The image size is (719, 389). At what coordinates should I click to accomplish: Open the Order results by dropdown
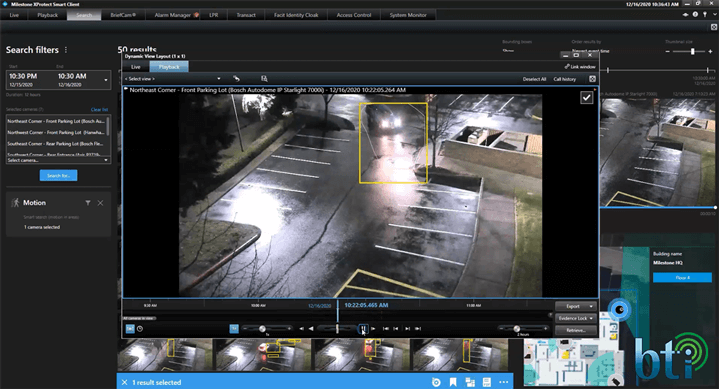[x=591, y=51]
